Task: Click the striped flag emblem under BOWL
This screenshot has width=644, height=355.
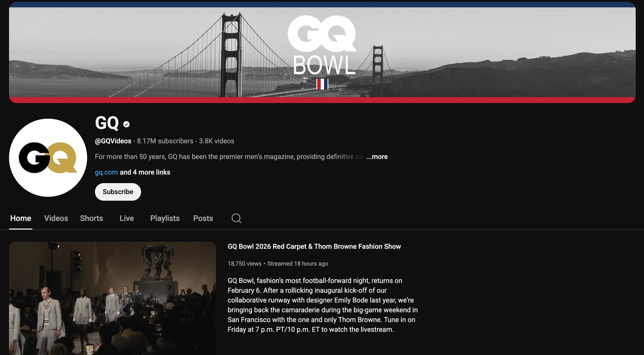Action: [x=322, y=84]
